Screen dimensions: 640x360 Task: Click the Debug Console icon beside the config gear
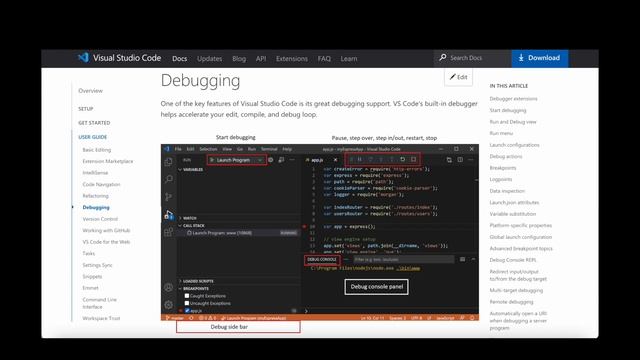(281, 160)
